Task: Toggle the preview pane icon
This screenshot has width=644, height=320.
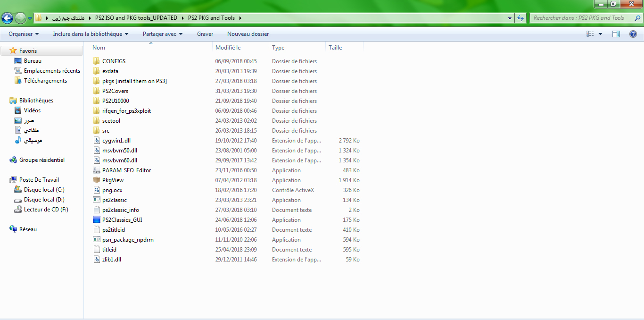Action: point(616,34)
